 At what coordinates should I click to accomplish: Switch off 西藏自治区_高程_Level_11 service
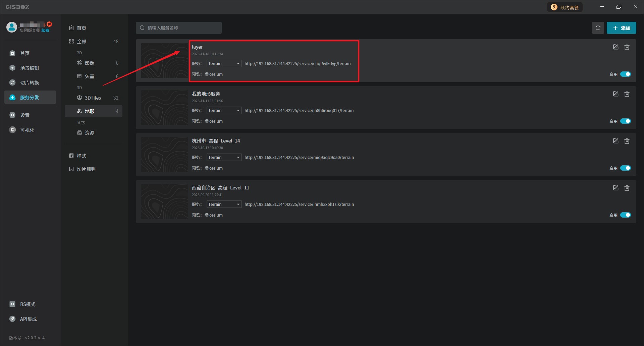pyautogui.click(x=625, y=215)
